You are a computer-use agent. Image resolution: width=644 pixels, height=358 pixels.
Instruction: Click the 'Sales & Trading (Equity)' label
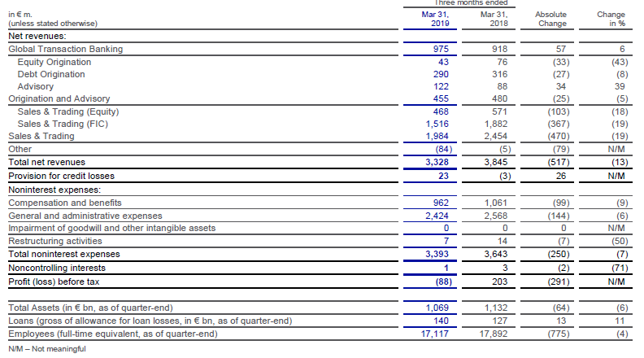68,111
